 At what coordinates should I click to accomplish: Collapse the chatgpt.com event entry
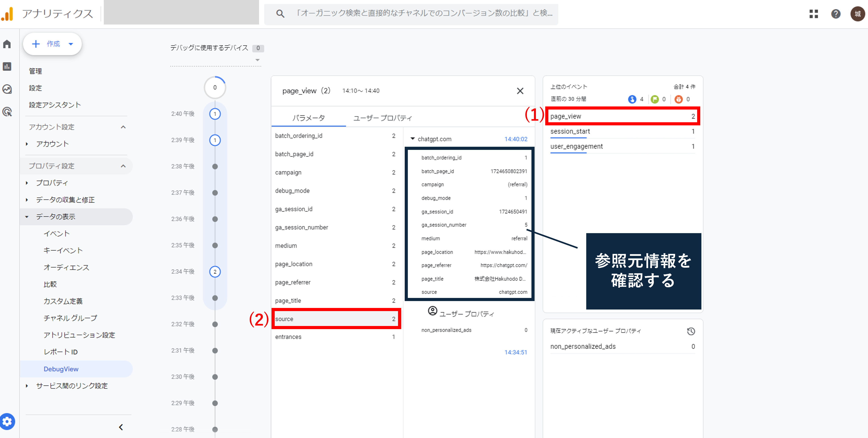tap(413, 139)
